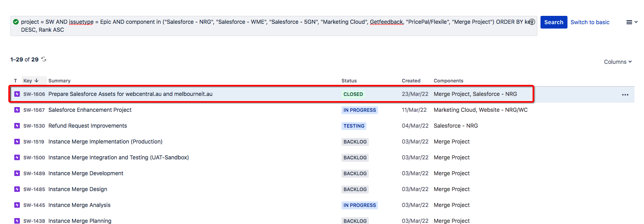Sort by the Key column header
The height and width of the screenshot is (224, 644).
coord(31,80)
